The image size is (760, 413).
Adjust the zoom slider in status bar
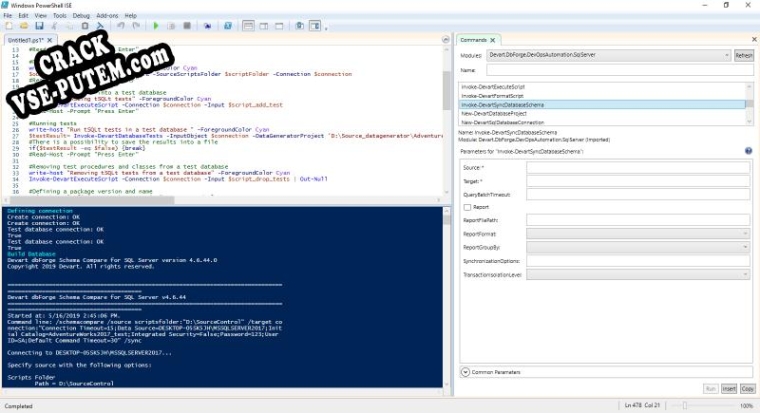pos(683,405)
